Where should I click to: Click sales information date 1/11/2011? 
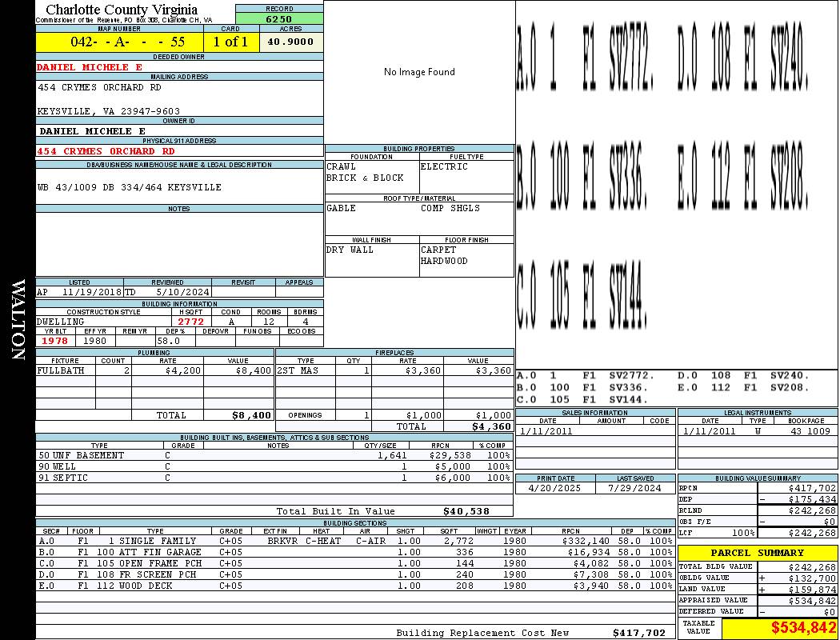tap(546, 432)
